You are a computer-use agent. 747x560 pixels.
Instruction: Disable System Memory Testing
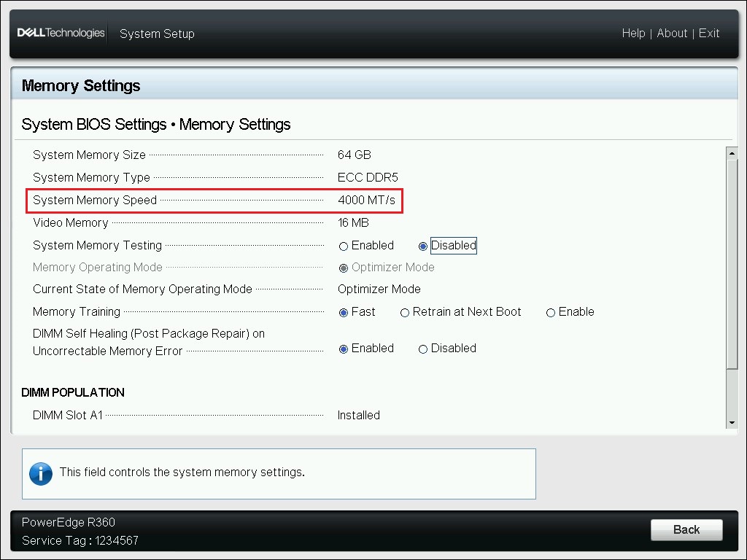coord(423,246)
